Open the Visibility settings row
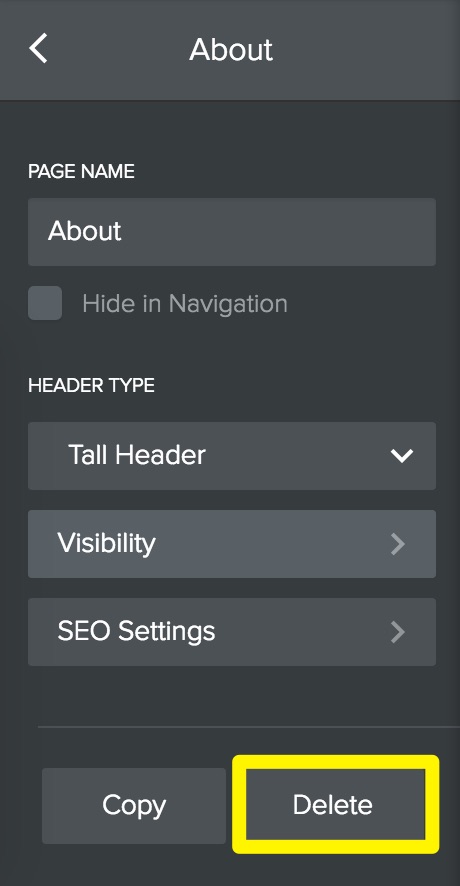Viewport: 460px width, 886px height. (x=232, y=544)
